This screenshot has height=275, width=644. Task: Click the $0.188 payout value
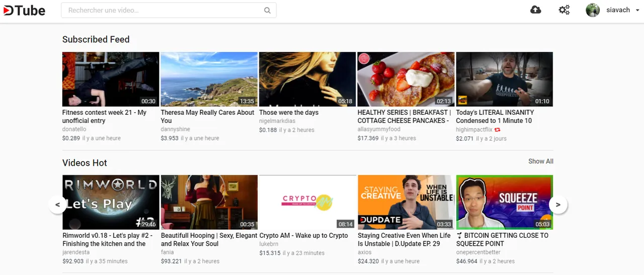[268, 130]
